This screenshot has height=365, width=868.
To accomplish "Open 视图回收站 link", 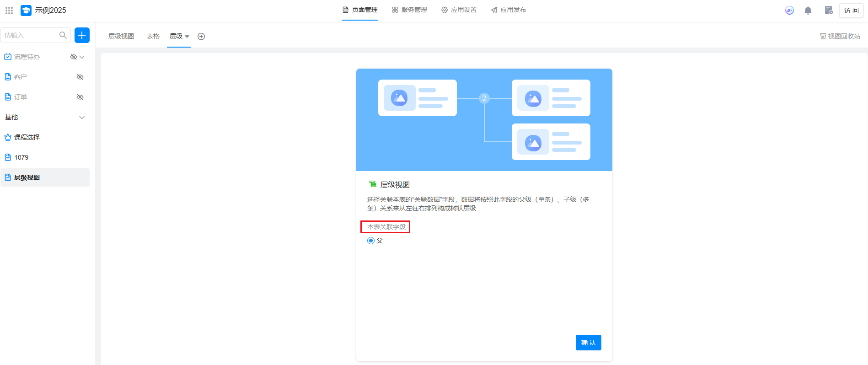I will [x=840, y=36].
